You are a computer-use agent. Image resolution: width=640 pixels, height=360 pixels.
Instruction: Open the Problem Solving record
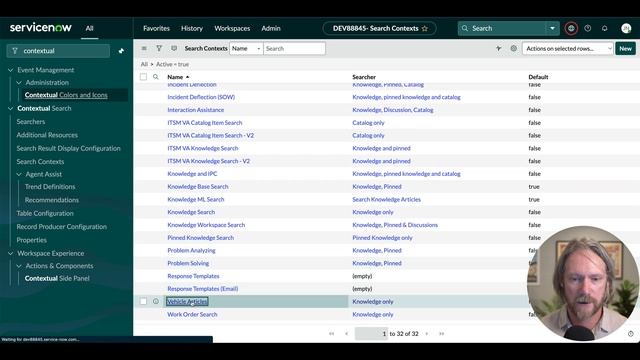click(188, 263)
